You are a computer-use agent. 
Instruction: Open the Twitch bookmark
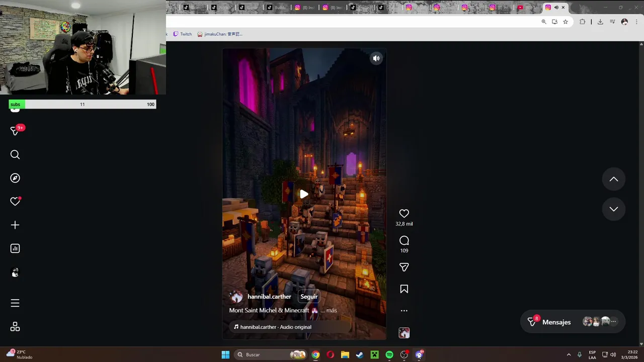pyautogui.click(x=182, y=34)
